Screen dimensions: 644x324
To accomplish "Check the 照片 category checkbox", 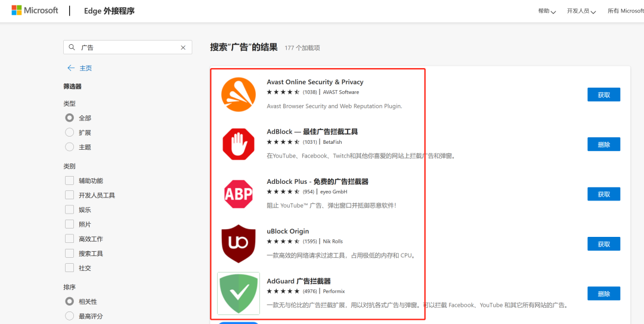I will (x=69, y=224).
